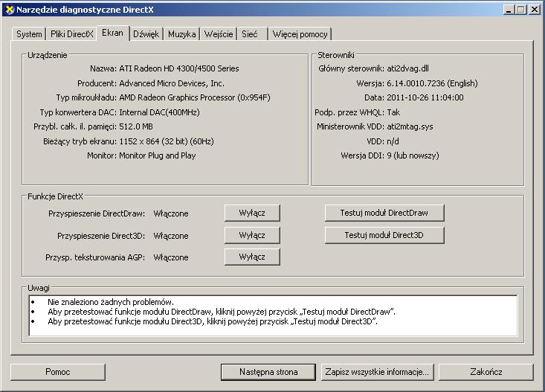Click DDI version 9 (lub nowszy)
The height and width of the screenshot is (392, 545).
(413, 155)
